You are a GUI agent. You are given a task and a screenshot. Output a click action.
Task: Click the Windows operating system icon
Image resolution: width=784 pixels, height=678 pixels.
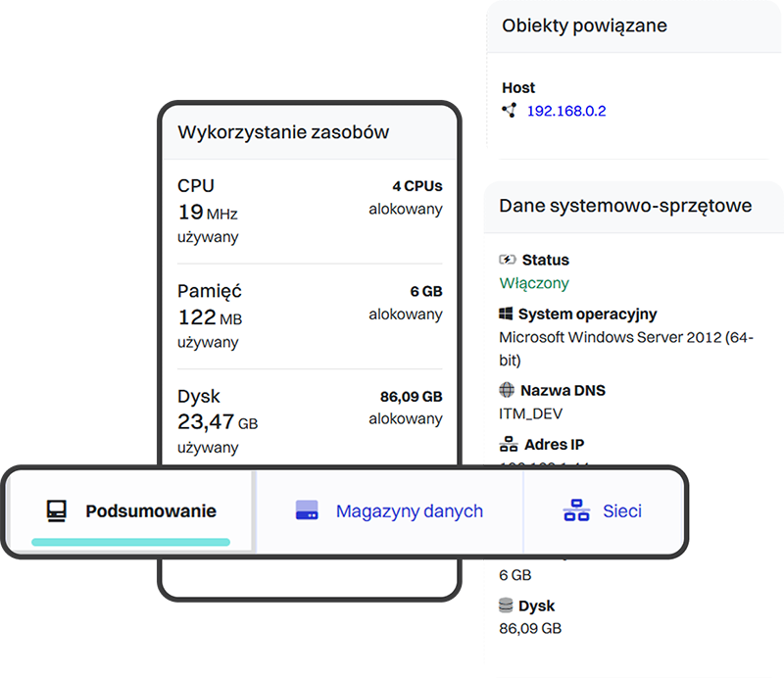pyautogui.click(x=507, y=315)
